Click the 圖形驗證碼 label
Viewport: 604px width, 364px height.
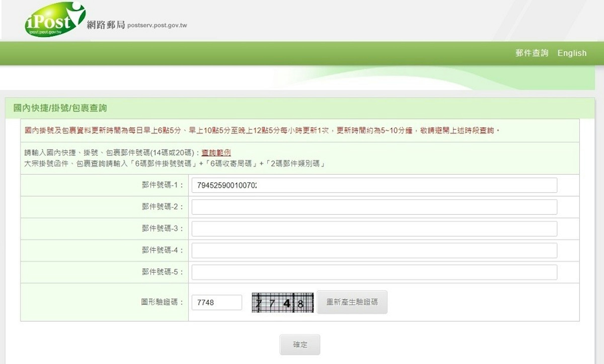click(162, 302)
